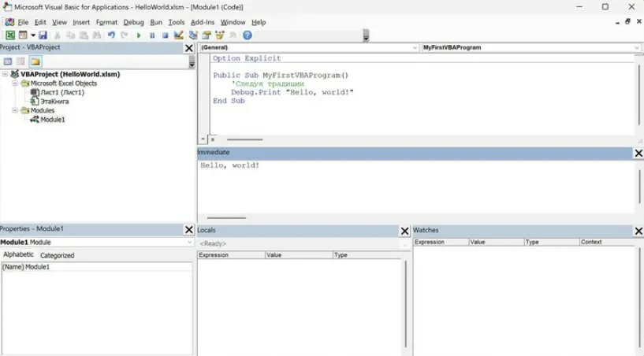Image resolution: width=644 pixels, height=356 pixels.
Task: Run the macro with the green play icon
Action: tap(139, 35)
